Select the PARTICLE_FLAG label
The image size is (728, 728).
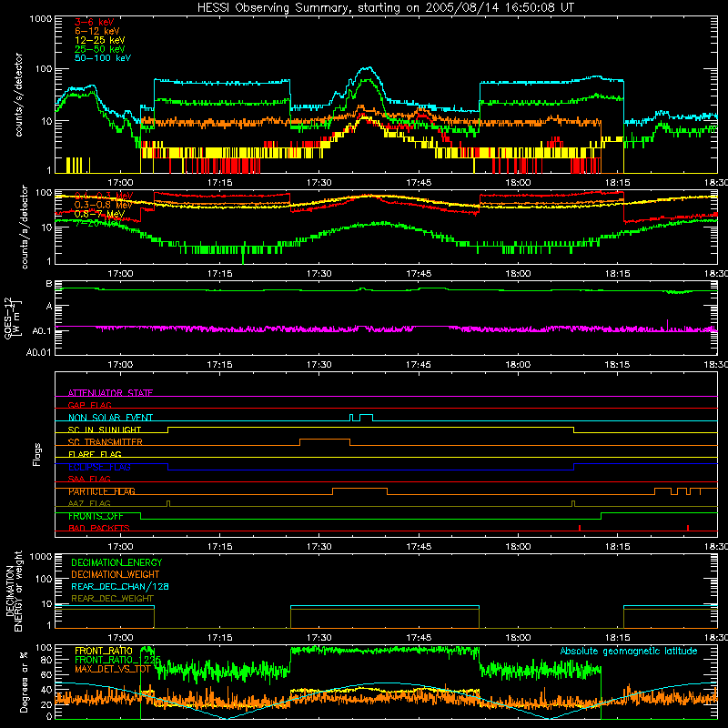(x=102, y=491)
